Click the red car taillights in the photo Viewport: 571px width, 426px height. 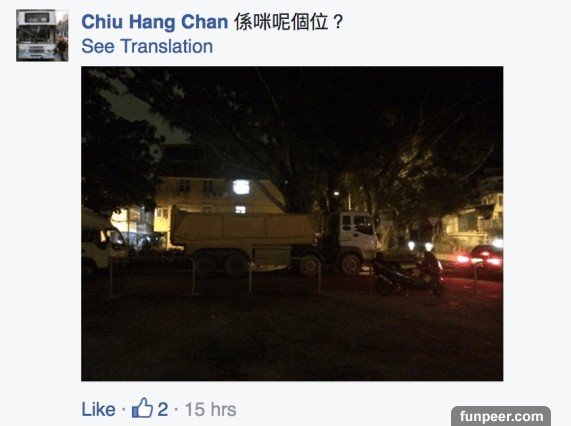coord(480,259)
